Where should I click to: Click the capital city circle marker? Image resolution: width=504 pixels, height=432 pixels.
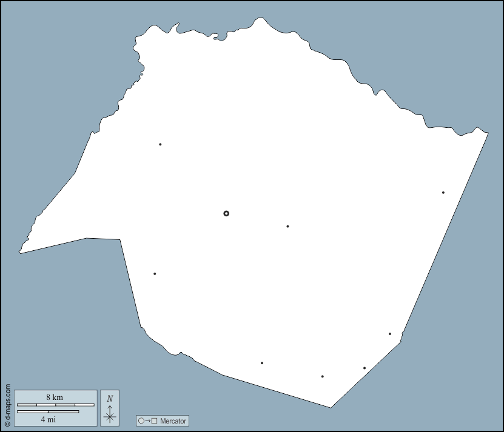(226, 213)
